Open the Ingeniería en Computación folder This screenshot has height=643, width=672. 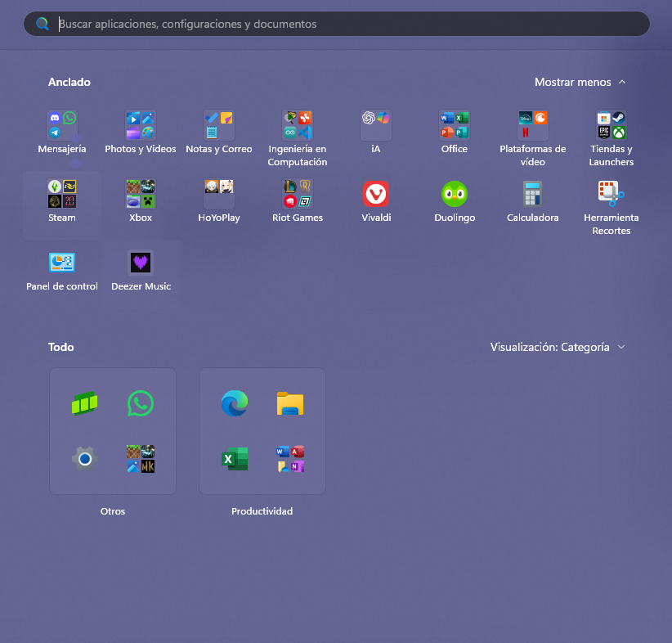tap(298, 125)
